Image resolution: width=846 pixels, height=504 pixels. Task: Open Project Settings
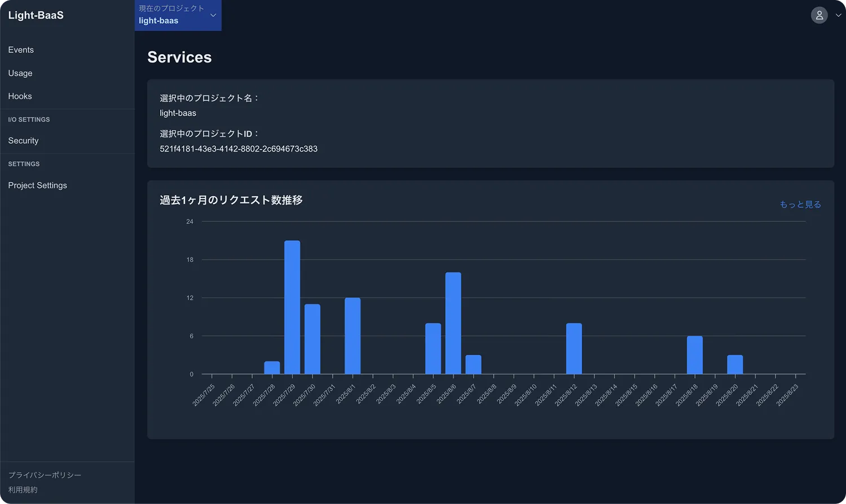(37, 185)
